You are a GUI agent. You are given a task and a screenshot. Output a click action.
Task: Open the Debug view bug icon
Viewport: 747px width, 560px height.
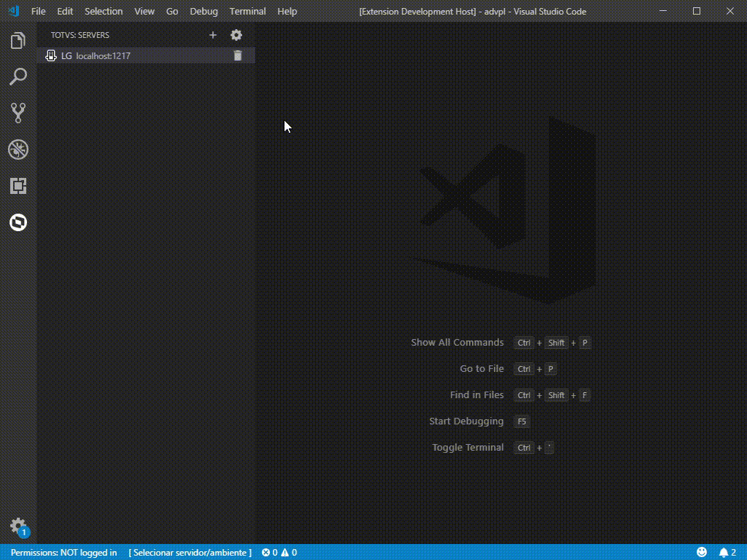[x=18, y=149]
